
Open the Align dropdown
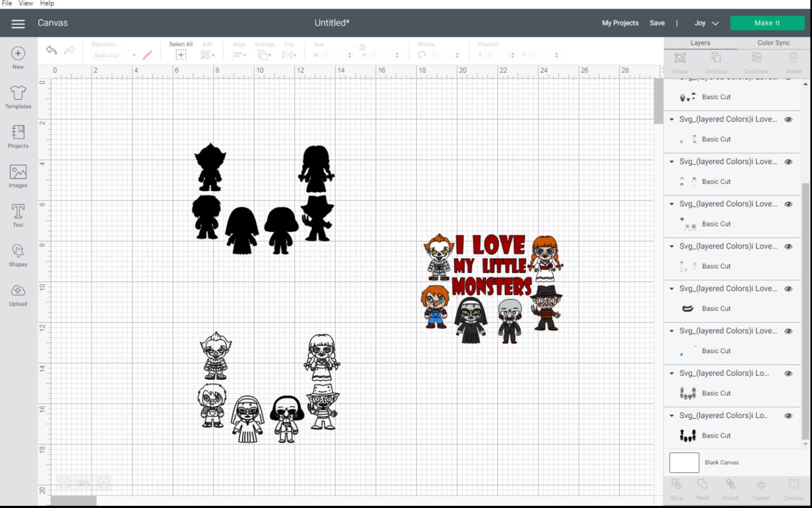(x=239, y=55)
